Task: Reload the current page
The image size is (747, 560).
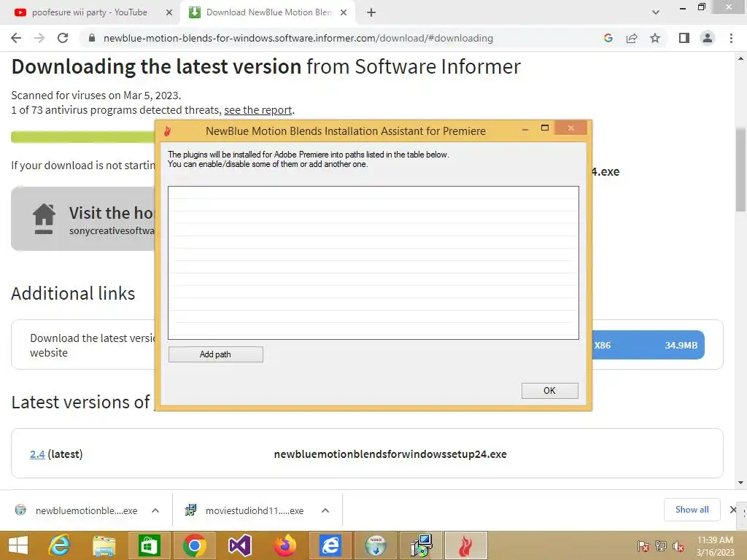Action: pyautogui.click(x=63, y=38)
